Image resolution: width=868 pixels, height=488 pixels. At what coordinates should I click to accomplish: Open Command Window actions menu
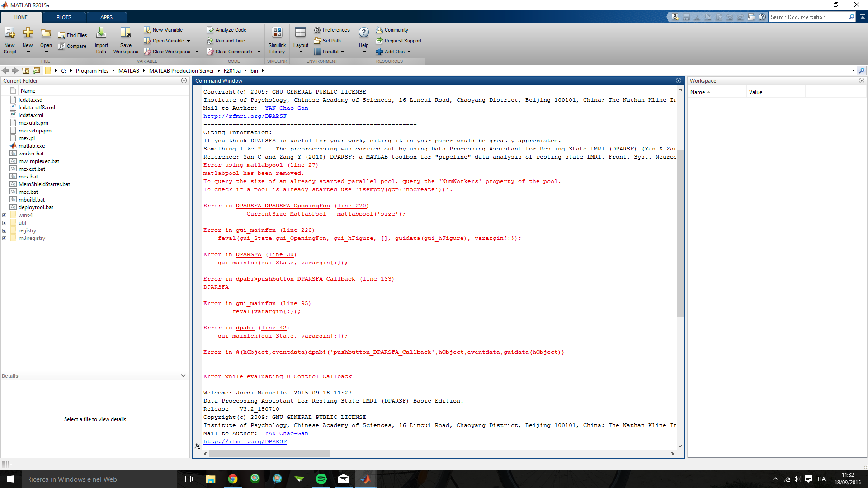pyautogui.click(x=679, y=80)
